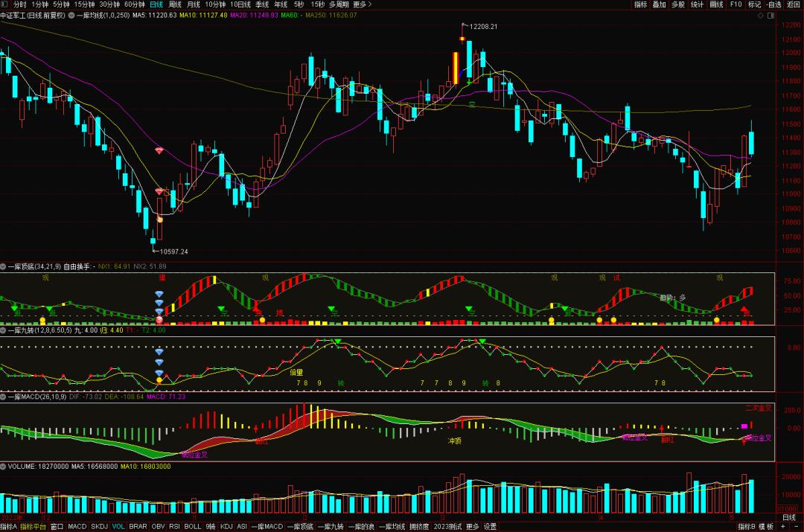This screenshot has width=804, height=532.
Task: Toggle the side panel icon above the price axis
Action: click(x=770, y=16)
